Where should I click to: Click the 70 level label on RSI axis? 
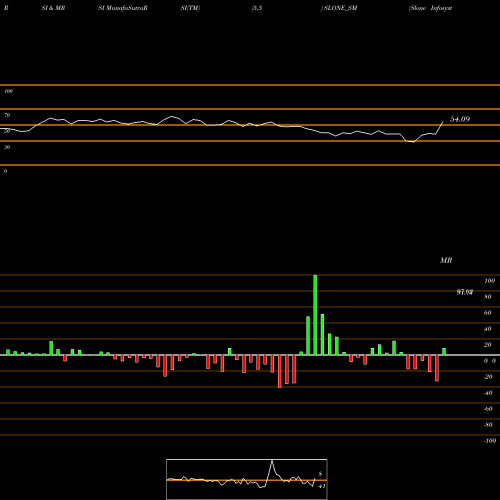click(7, 115)
